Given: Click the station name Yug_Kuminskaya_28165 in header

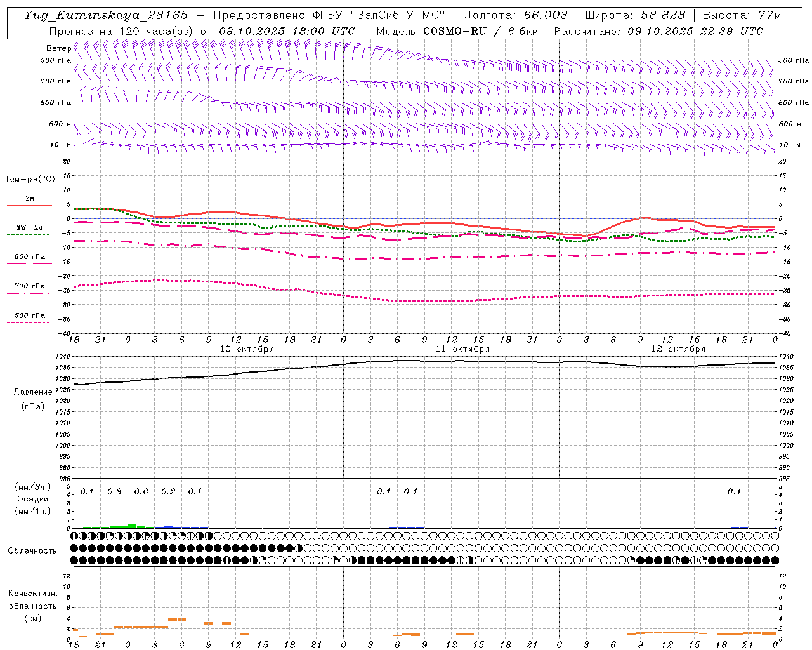Looking at the screenshot, I should coord(106,15).
